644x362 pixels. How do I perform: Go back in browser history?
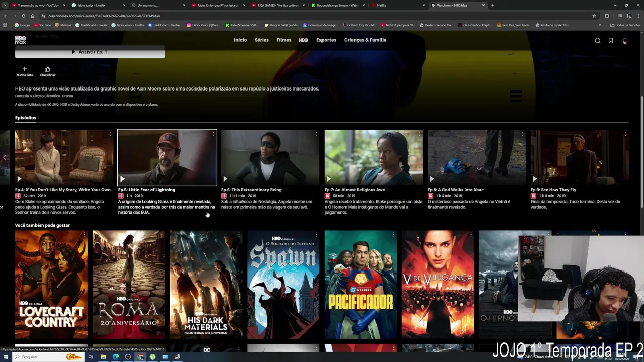pos(5,16)
